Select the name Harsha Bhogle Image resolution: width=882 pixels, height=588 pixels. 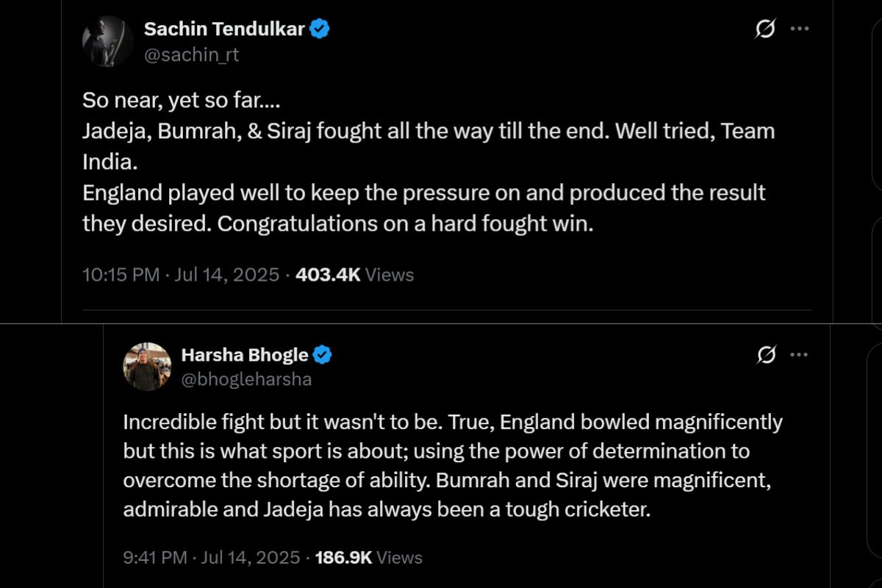245,354
